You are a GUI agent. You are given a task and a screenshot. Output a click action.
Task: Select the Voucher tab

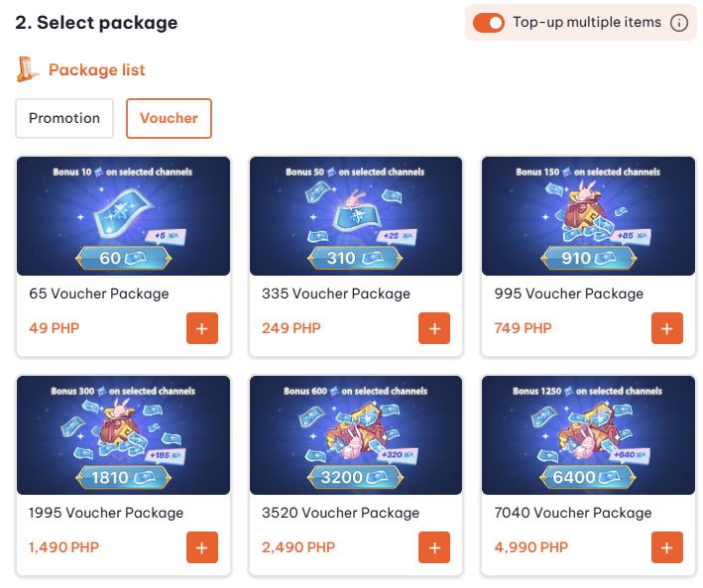pos(169,118)
